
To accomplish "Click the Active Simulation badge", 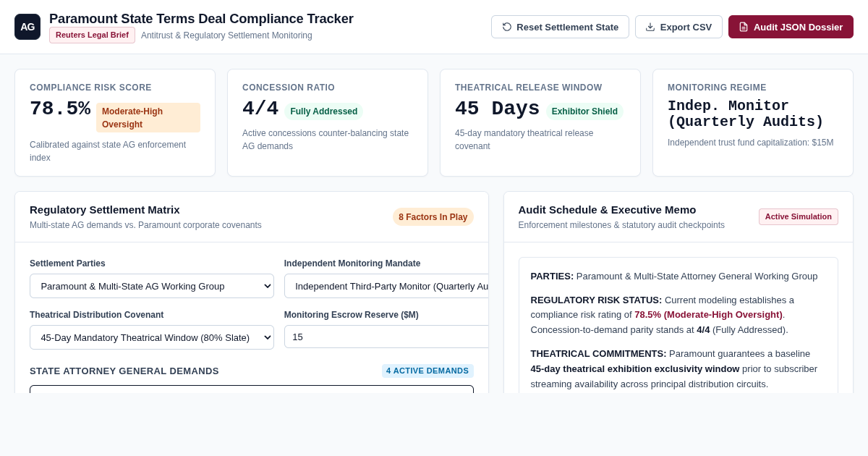I will click(799, 216).
